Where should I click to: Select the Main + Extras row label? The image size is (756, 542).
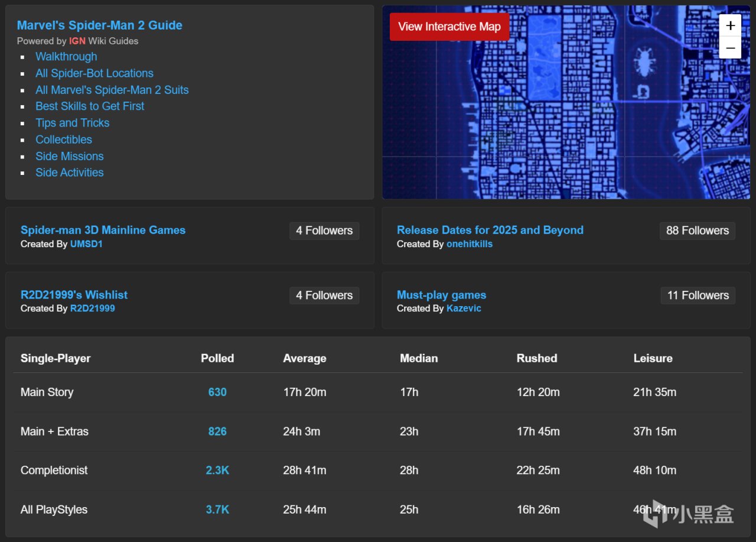click(x=54, y=431)
